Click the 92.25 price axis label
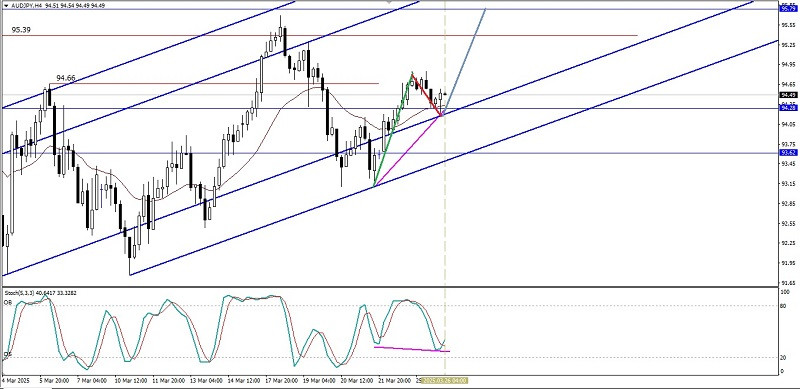 pyautogui.click(x=787, y=244)
